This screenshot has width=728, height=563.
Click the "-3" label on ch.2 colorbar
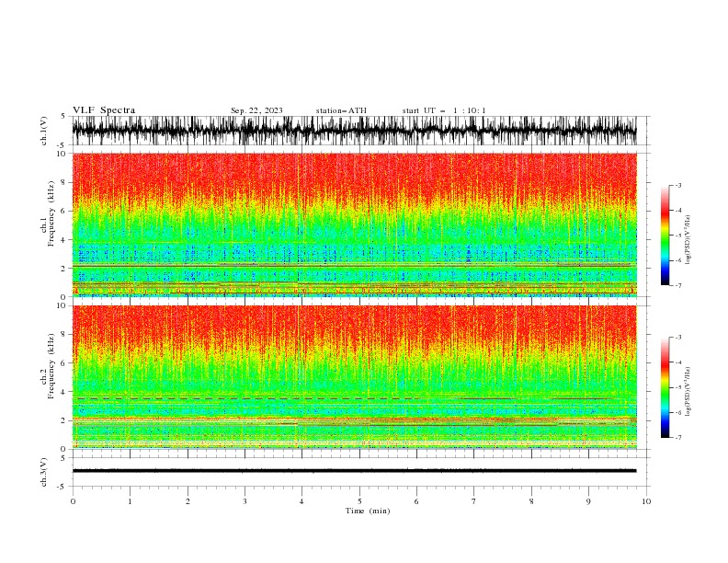(678, 338)
